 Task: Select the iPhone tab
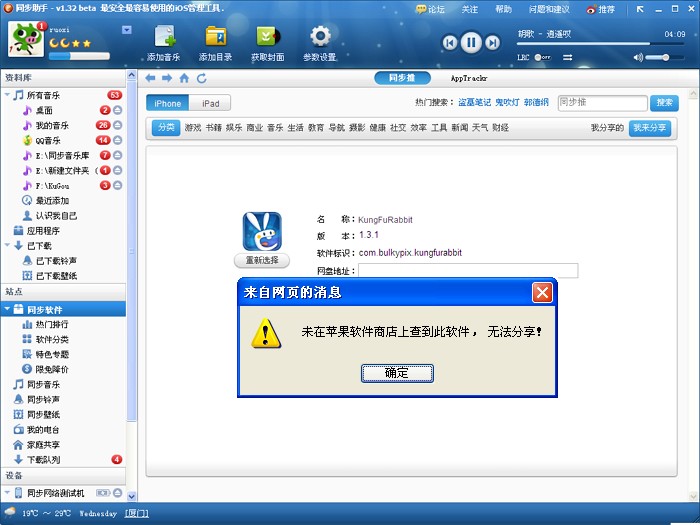167,103
